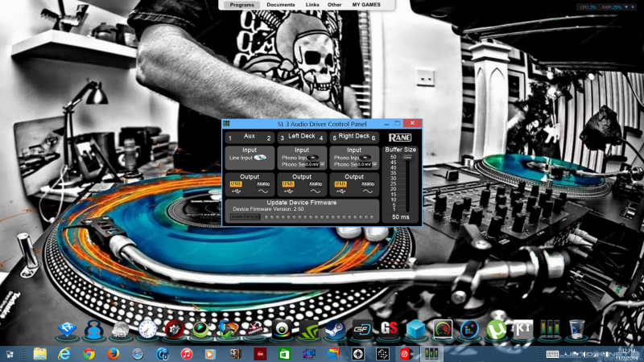The image size is (644, 362).
Task: Open the Recycle Bin in the dock
Action: 576,329
